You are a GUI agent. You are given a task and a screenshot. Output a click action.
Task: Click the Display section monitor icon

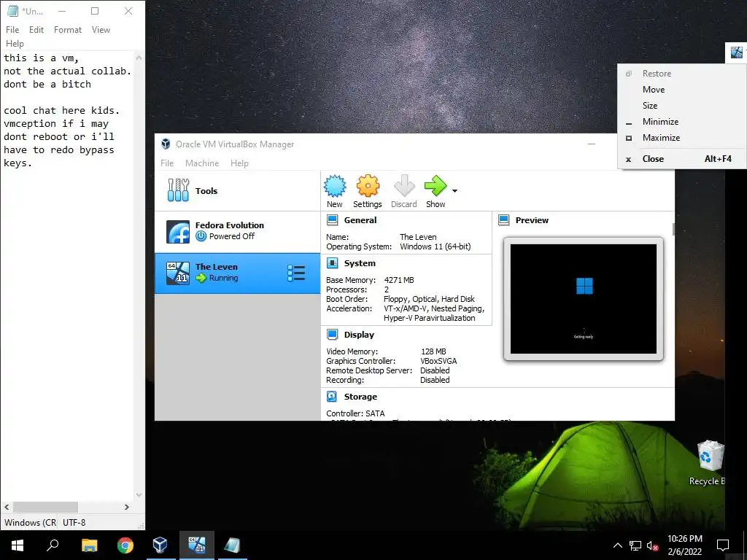[x=333, y=334]
